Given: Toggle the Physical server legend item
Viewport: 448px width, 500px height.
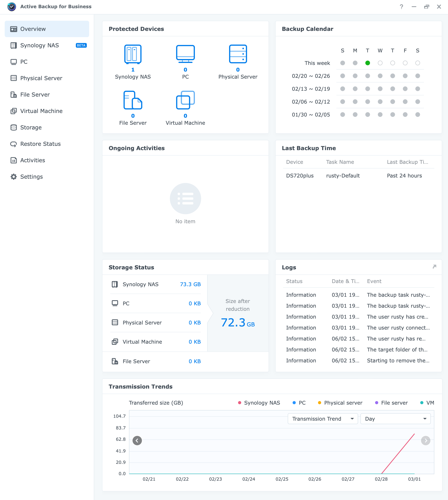Looking at the screenshot, I should click(x=340, y=403).
